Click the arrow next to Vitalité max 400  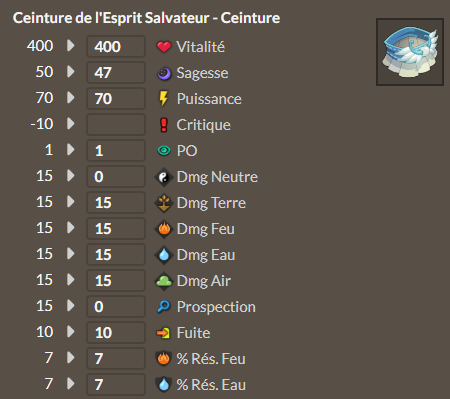(70, 45)
